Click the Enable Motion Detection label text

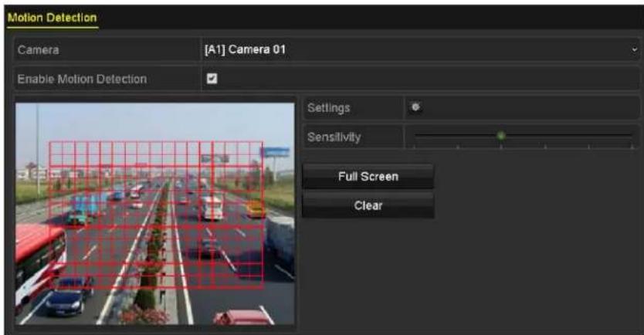coord(82,79)
